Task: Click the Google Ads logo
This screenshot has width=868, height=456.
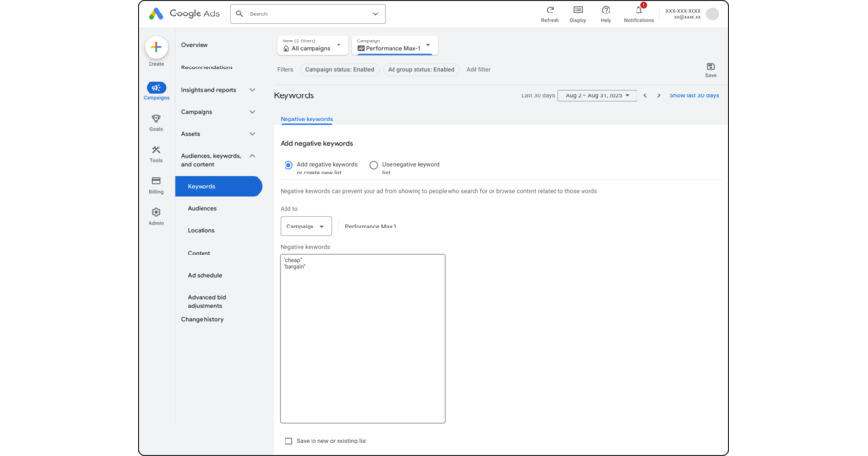Action: [x=184, y=13]
